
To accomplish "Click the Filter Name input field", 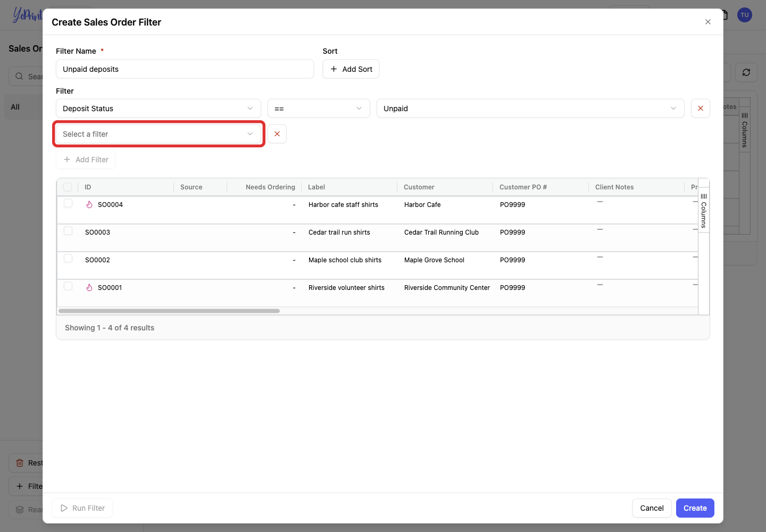I will click(185, 69).
